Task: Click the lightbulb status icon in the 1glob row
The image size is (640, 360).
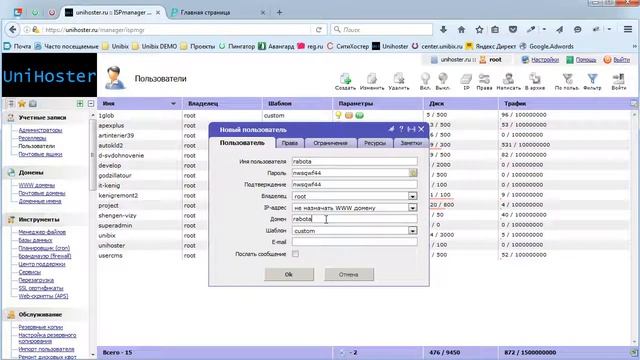Action: (x=338, y=116)
